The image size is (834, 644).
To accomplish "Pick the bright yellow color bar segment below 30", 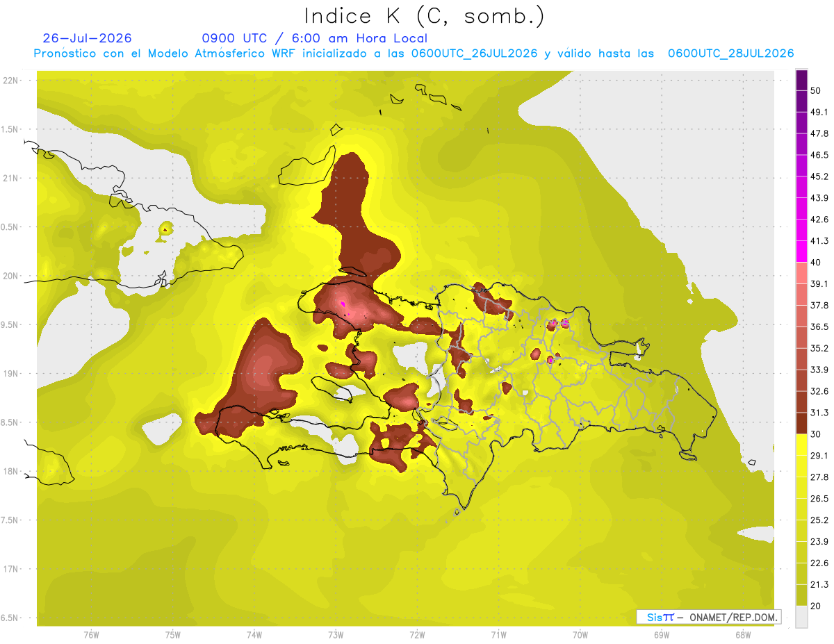I will click(x=801, y=445).
